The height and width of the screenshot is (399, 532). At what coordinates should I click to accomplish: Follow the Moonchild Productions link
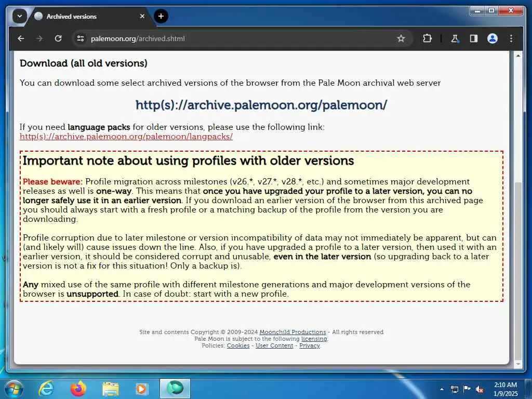coord(292,332)
